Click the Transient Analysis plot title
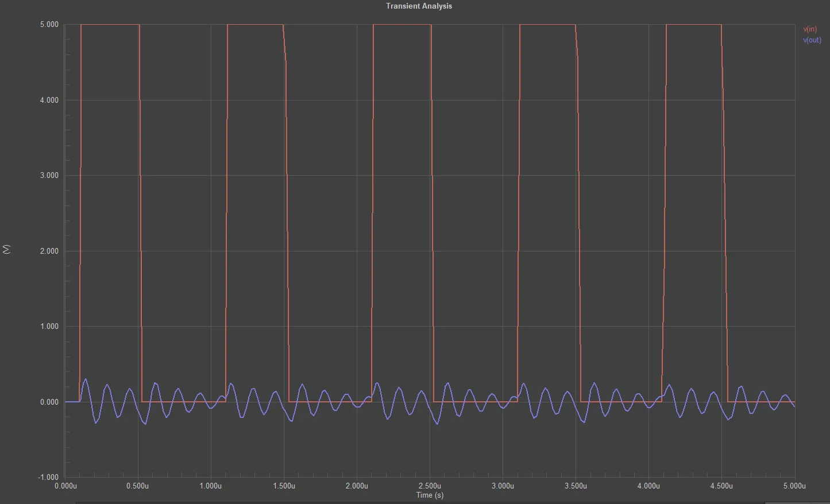 [x=419, y=6]
